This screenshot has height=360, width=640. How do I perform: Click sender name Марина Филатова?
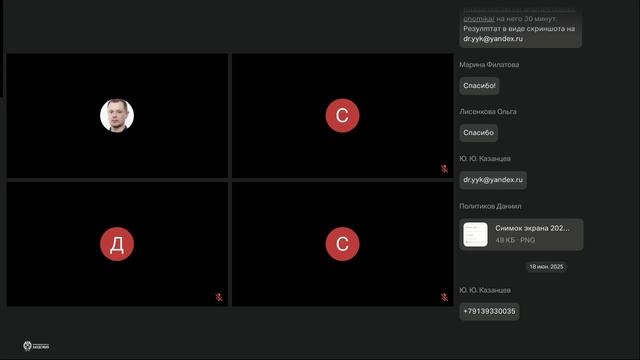click(489, 64)
